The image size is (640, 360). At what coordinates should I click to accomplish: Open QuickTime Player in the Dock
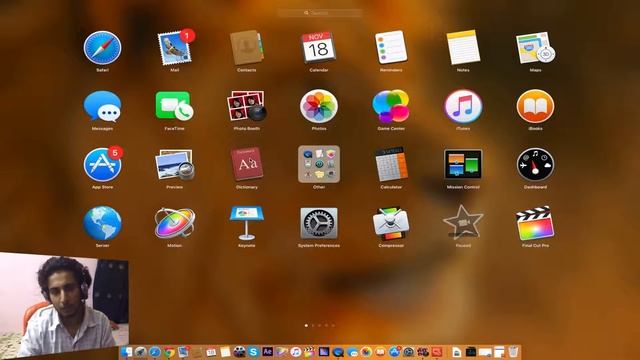click(338, 352)
